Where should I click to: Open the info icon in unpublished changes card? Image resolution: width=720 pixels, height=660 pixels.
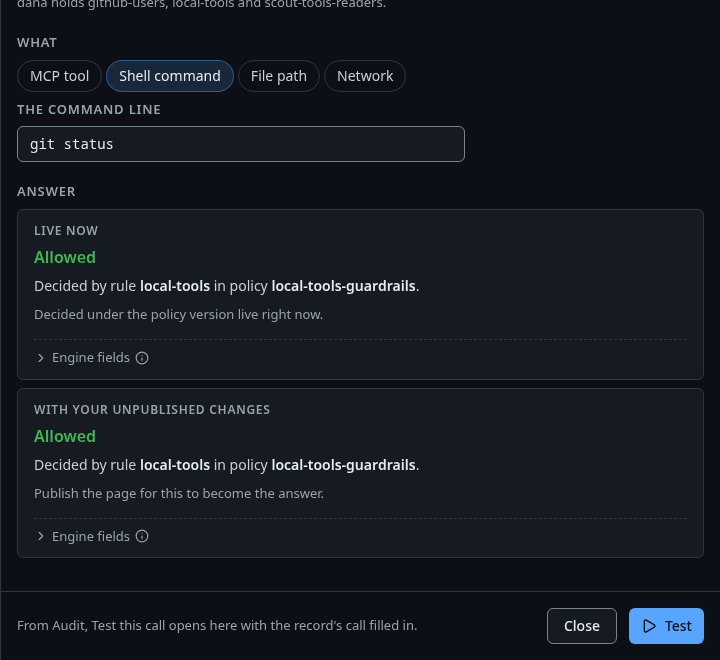(142, 536)
